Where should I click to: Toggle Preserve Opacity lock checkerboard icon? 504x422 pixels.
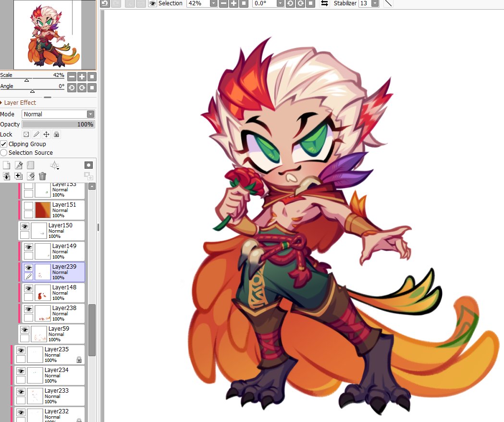pyautogui.click(x=26, y=134)
